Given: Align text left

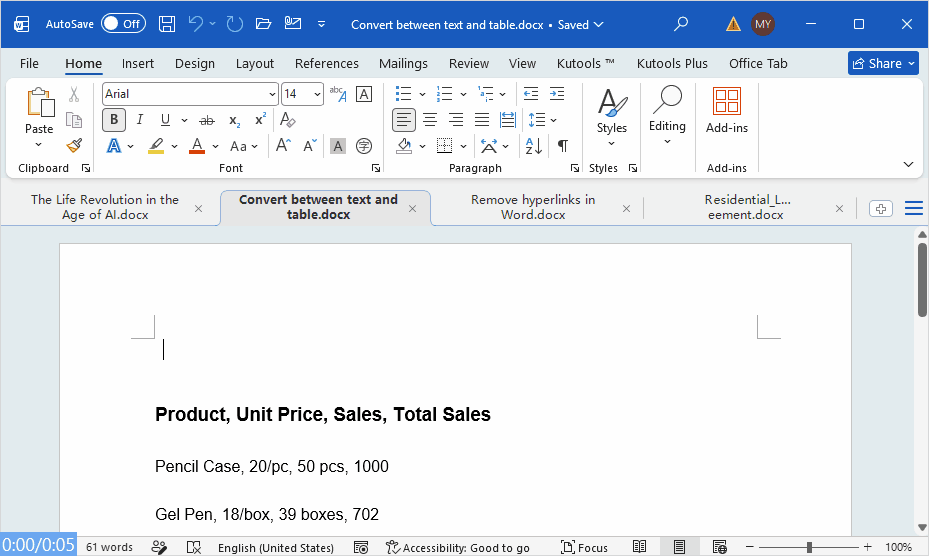Looking at the screenshot, I should tap(403, 120).
